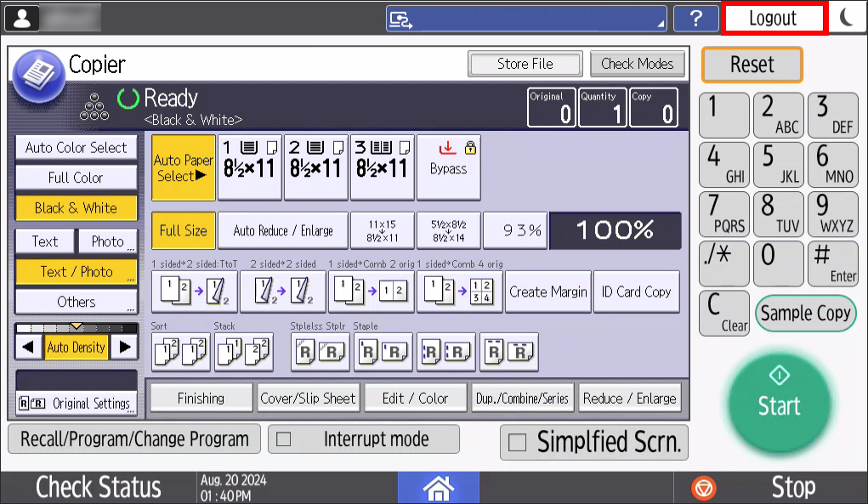Open the Edit / Color tab

pyautogui.click(x=415, y=397)
